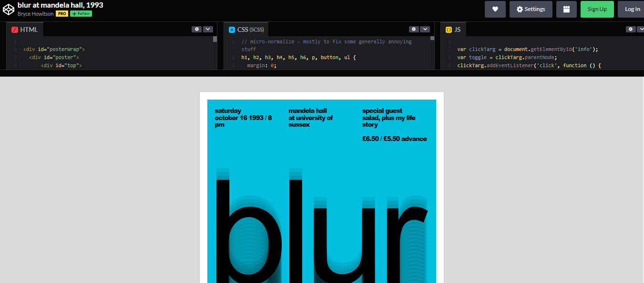This screenshot has width=644, height=283.
Task: Click the blue CSS asterisk icon
Action: pyautogui.click(x=232, y=30)
